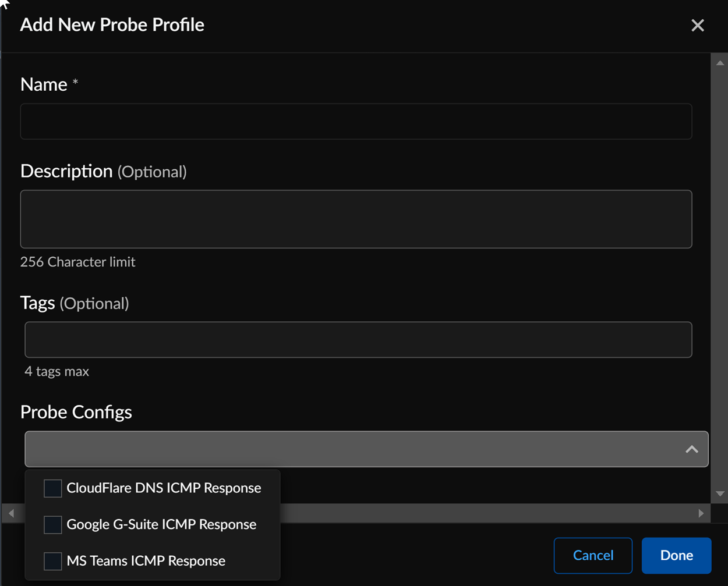Pick the MS Teams ICMP Response option

tap(146, 561)
